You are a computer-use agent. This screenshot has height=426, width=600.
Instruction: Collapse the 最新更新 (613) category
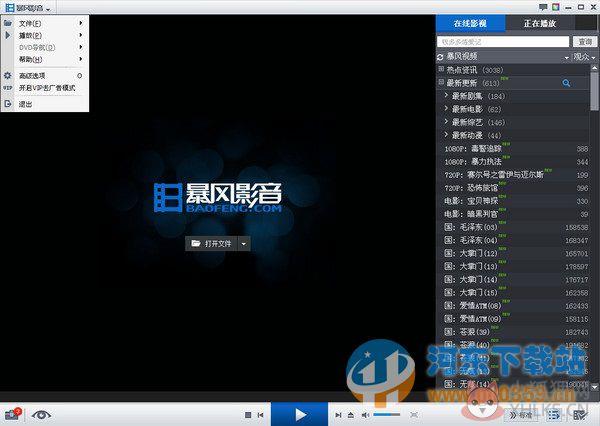[441, 82]
